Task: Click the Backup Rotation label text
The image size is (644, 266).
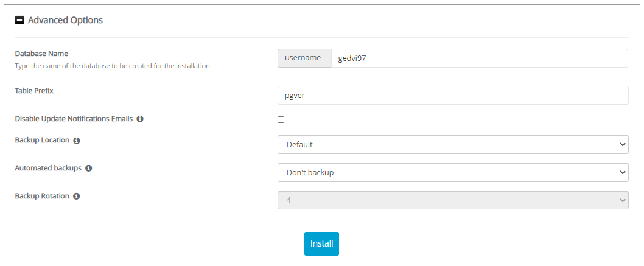Action: tap(42, 196)
